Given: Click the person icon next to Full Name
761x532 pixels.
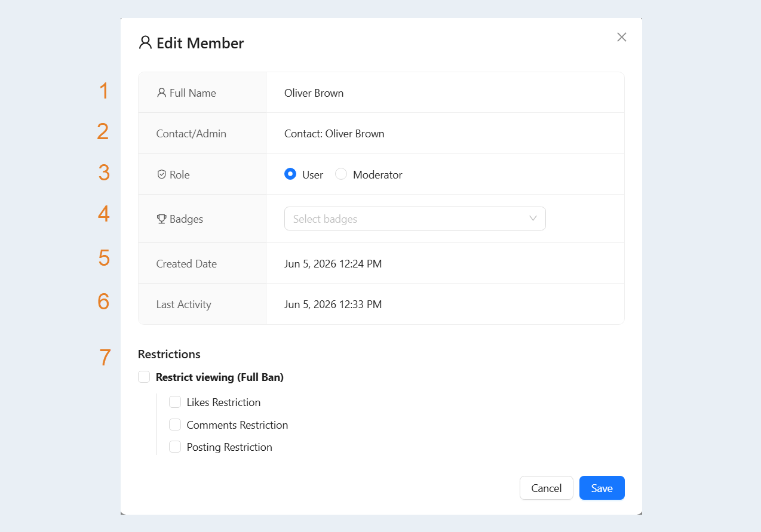Looking at the screenshot, I should [x=161, y=93].
